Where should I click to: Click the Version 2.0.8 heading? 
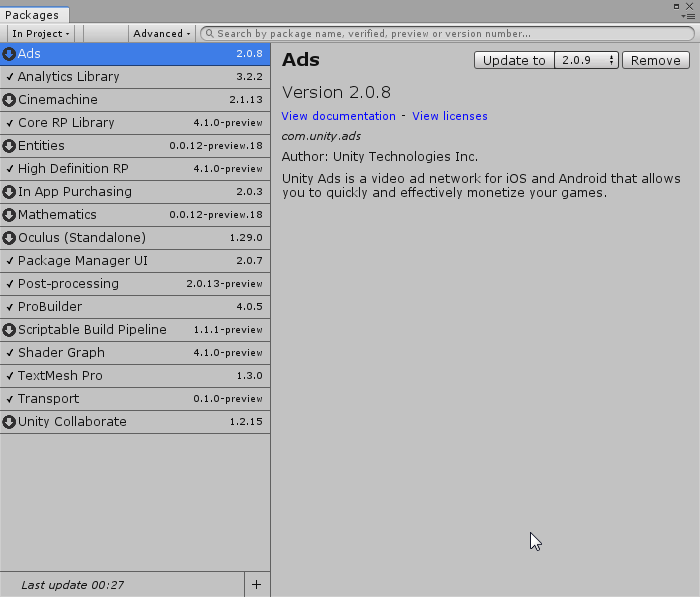(x=336, y=92)
